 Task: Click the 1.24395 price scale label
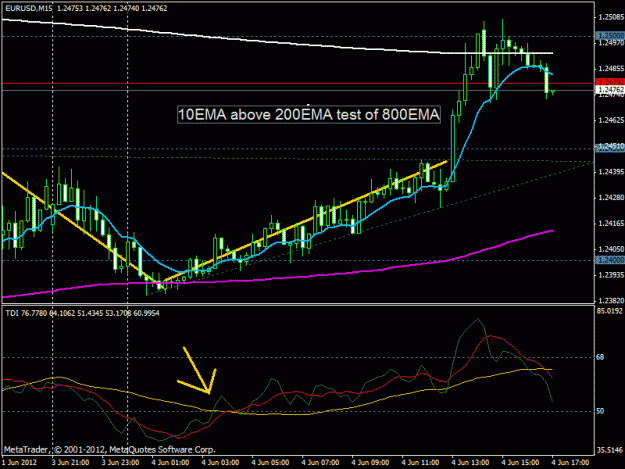click(611, 172)
